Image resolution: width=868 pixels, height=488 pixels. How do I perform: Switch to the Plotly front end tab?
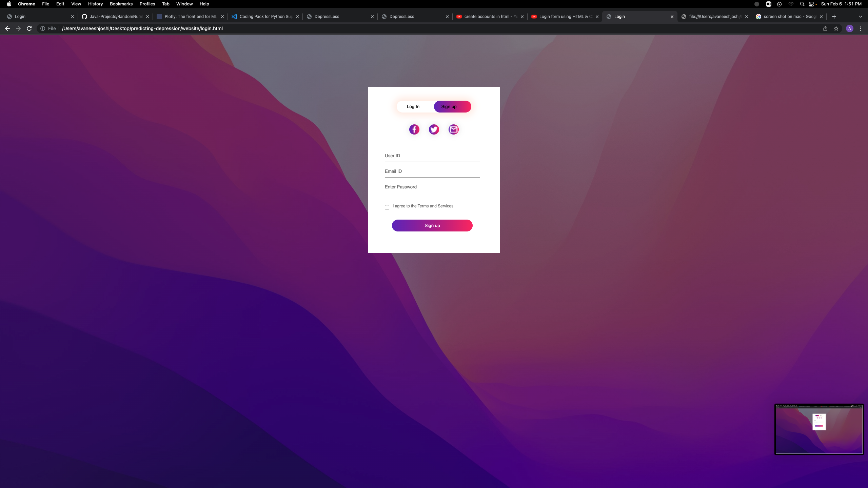(x=190, y=16)
